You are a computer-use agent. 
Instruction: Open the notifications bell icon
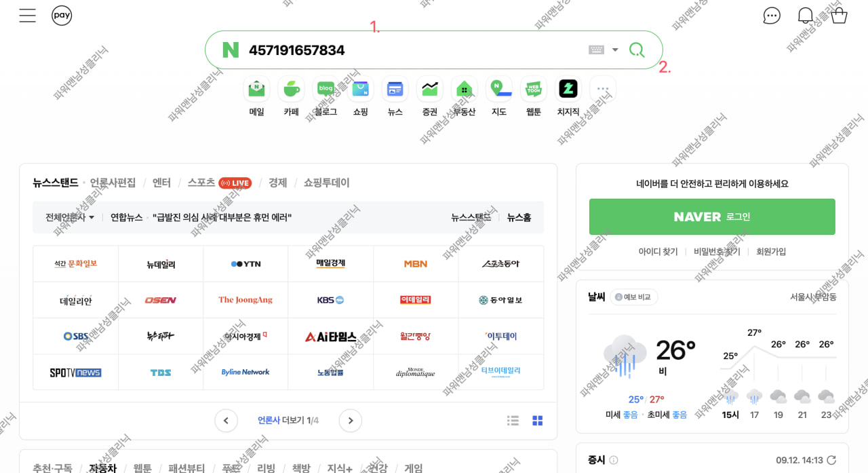(805, 16)
